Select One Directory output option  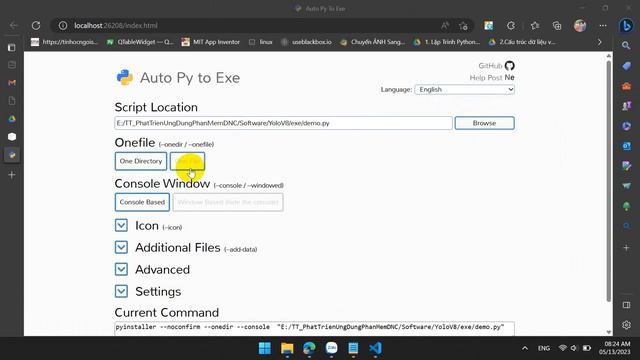pos(141,161)
